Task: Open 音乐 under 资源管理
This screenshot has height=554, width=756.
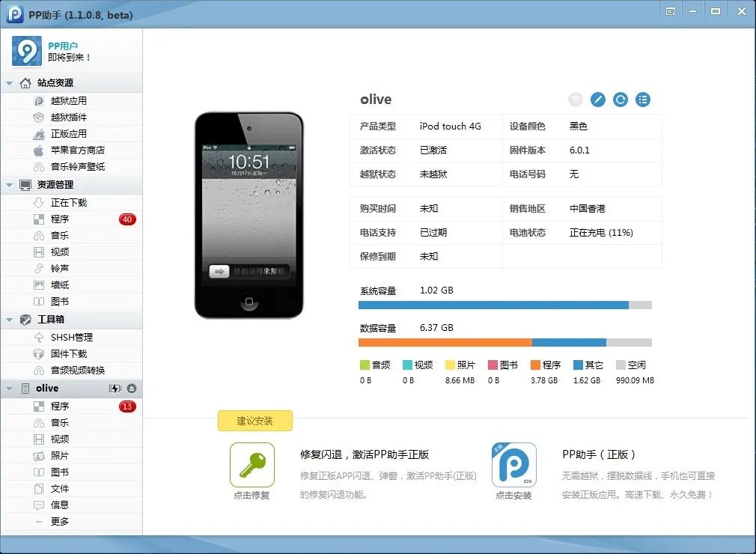Action: 71,235
